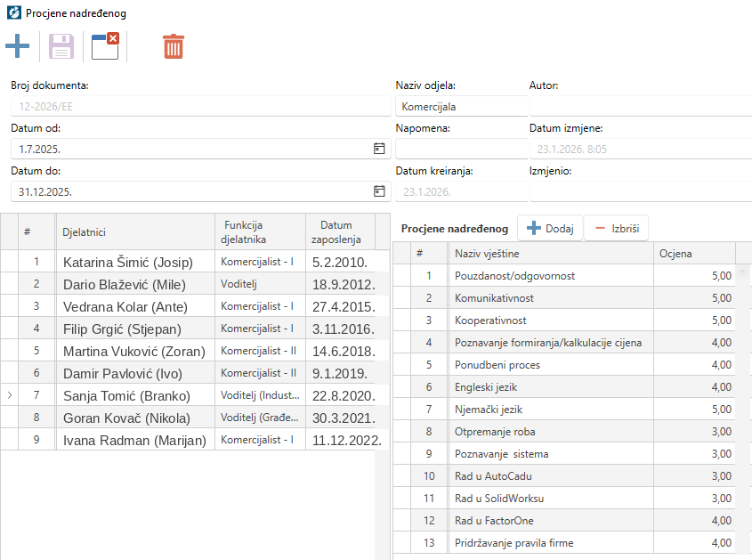Select the Ponudbeni proces skill

(497, 365)
